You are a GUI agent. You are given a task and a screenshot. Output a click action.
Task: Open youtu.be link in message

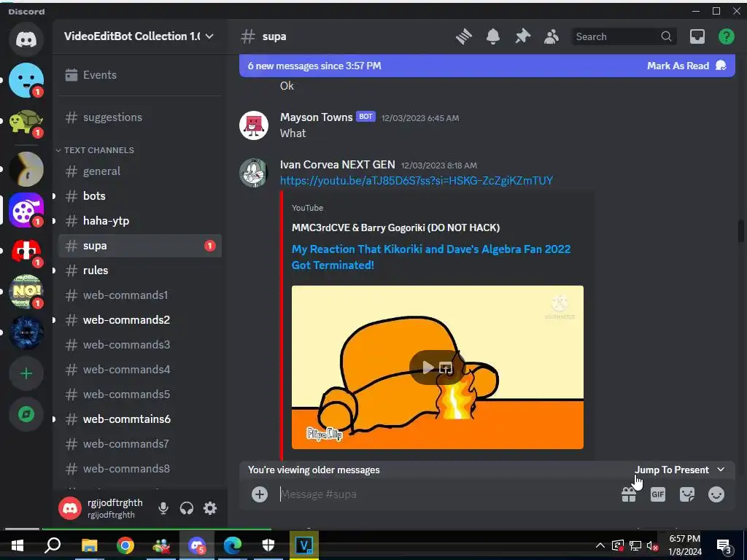[x=417, y=181]
